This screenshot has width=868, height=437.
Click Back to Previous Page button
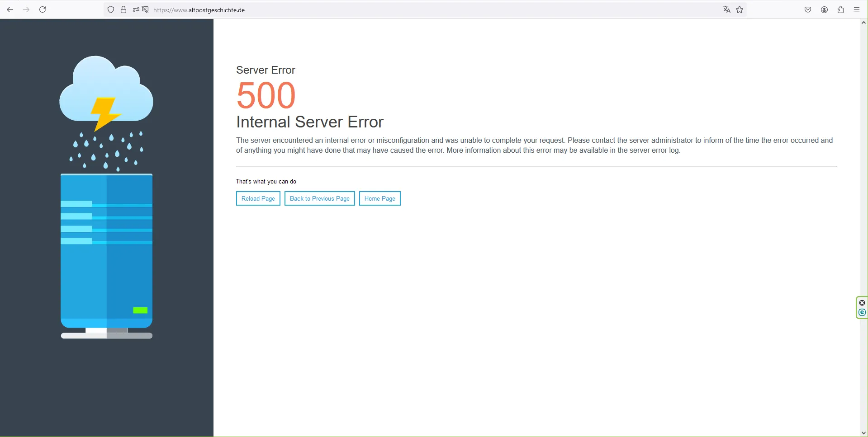(x=319, y=198)
